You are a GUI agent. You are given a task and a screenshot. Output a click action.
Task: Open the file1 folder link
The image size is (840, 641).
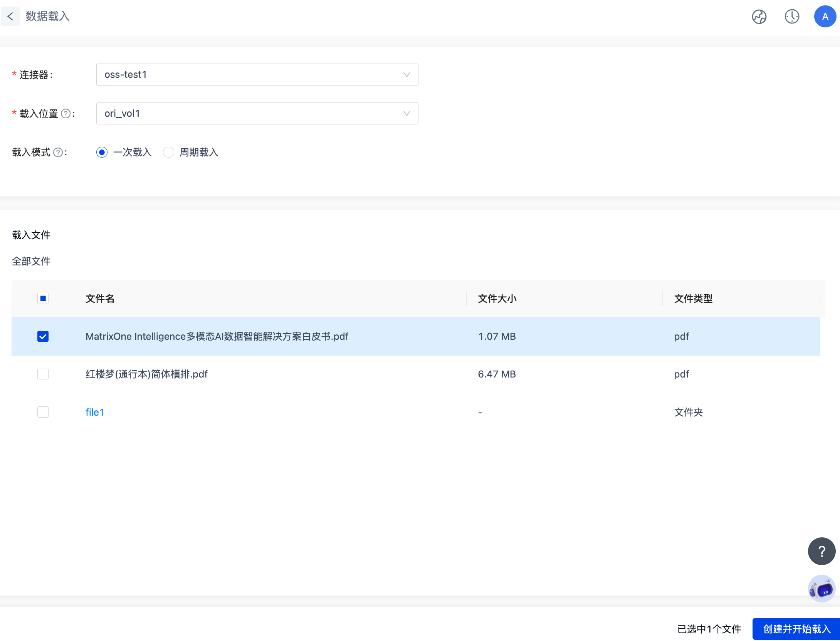pos(95,412)
